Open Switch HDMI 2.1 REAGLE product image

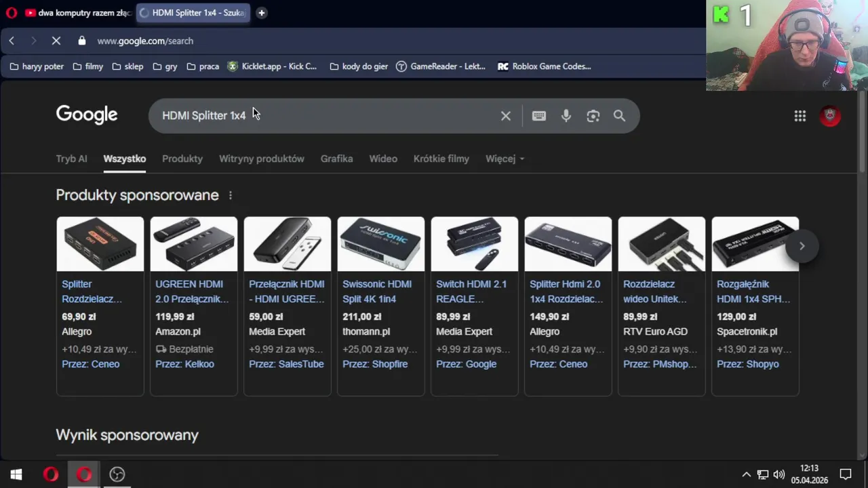coord(475,244)
